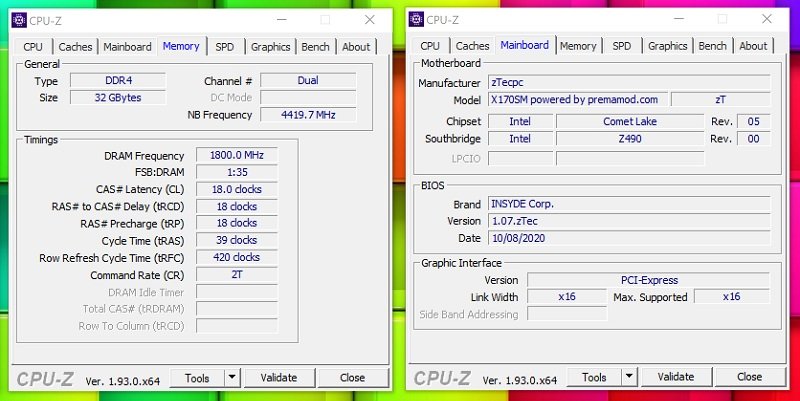Open Tools dropdown arrow in right window
The width and height of the screenshot is (800, 401).
[x=630, y=377]
